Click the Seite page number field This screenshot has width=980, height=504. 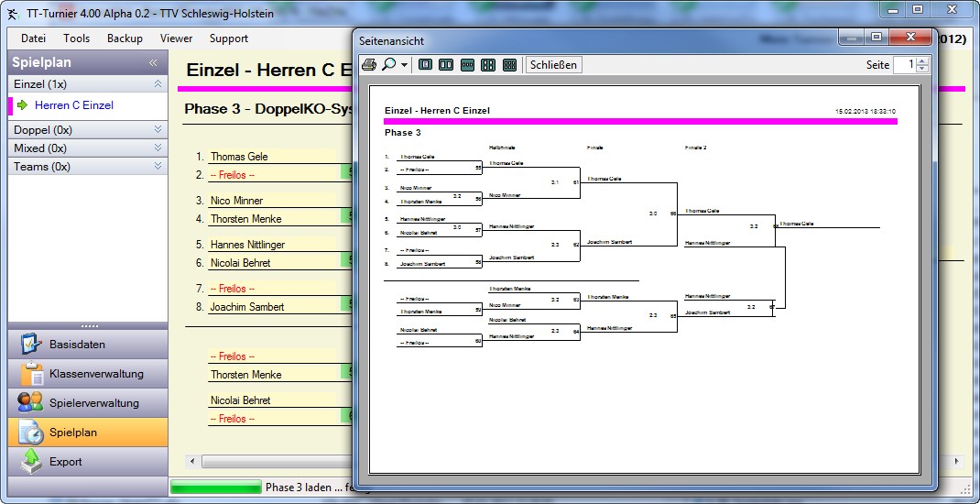point(904,65)
